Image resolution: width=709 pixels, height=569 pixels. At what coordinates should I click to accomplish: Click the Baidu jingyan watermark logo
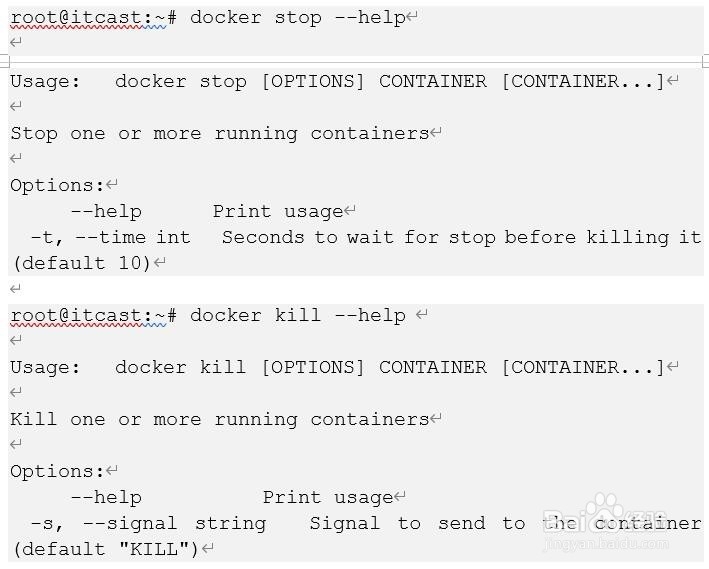[x=607, y=523]
